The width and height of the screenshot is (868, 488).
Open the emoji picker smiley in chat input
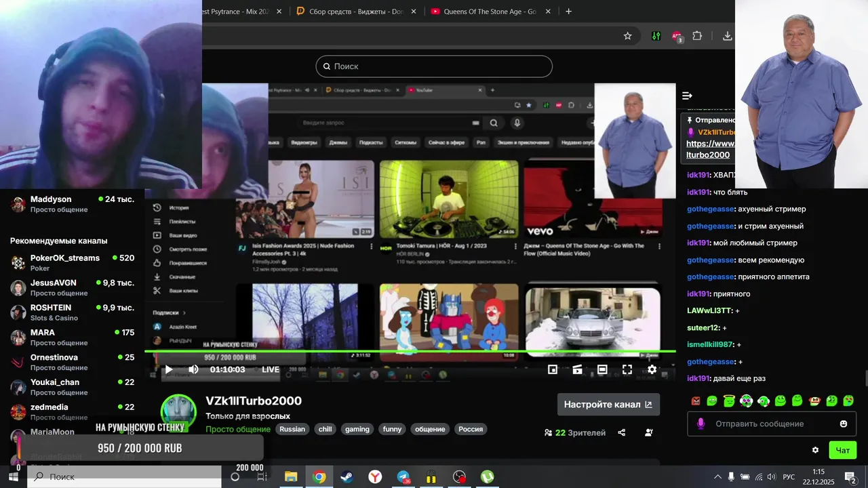[844, 424]
